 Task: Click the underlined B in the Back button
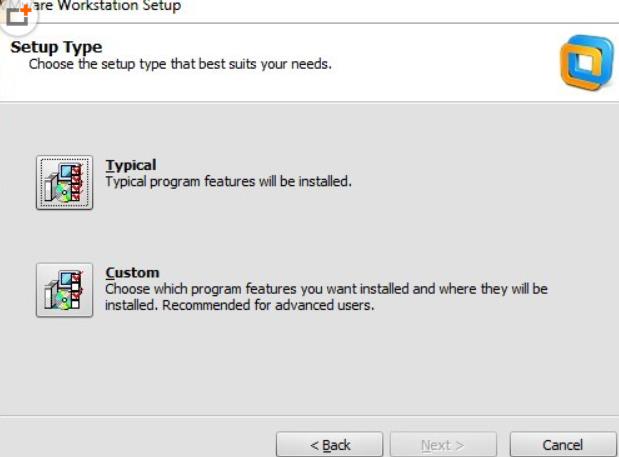327,444
